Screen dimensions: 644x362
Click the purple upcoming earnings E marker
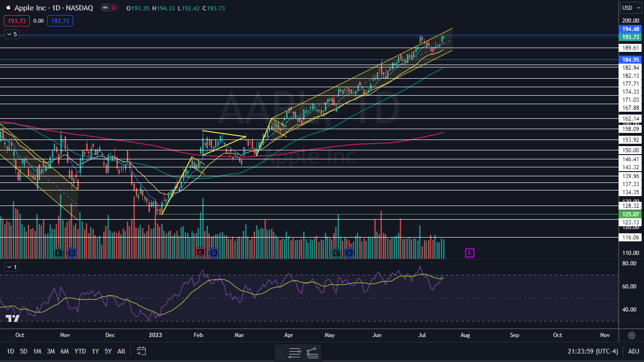click(x=470, y=253)
